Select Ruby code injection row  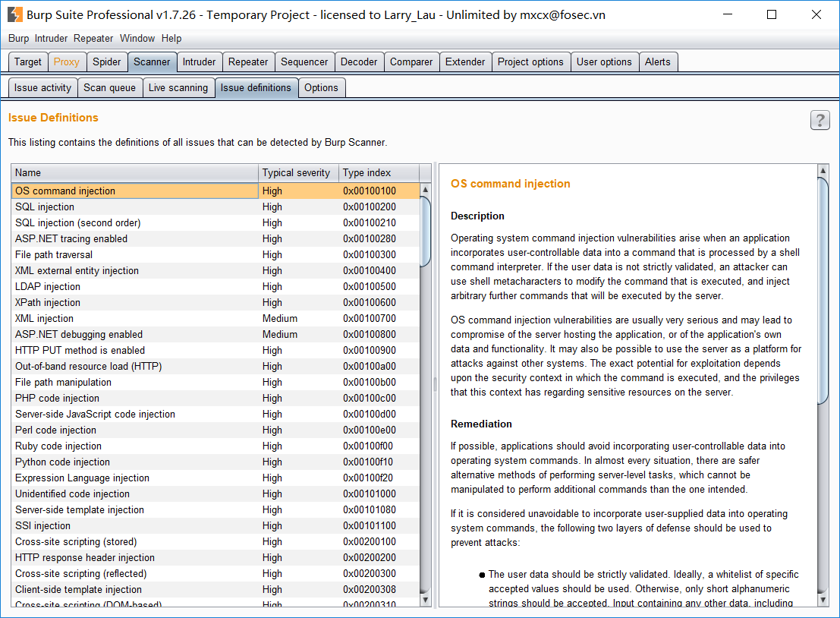pyautogui.click(x=216, y=446)
